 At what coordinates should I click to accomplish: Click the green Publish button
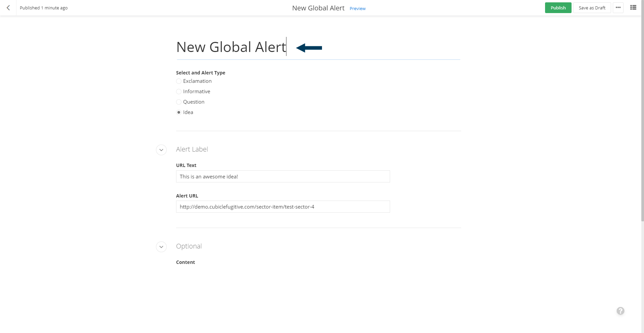coord(558,8)
